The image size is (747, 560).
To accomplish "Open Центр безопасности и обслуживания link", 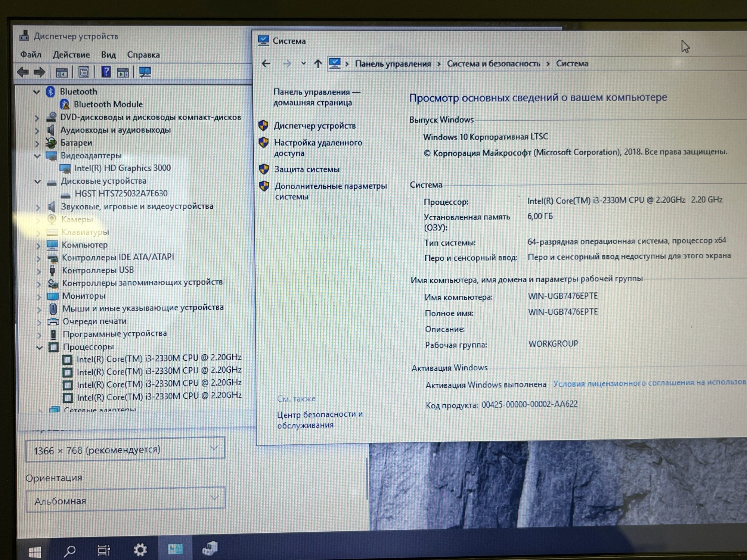I will click(320, 420).
